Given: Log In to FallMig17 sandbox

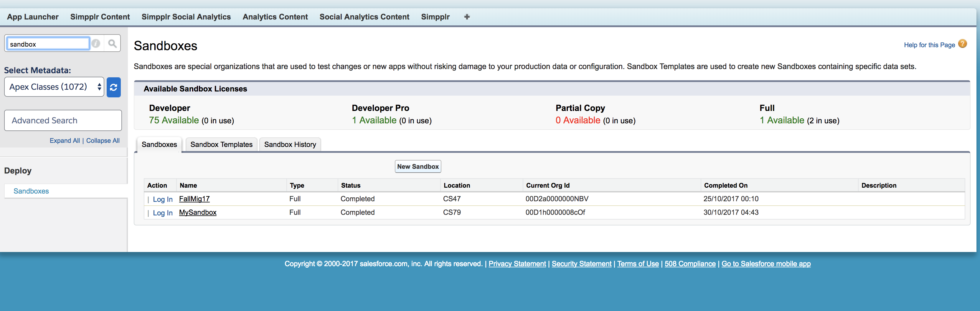Looking at the screenshot, I should 162,199.
